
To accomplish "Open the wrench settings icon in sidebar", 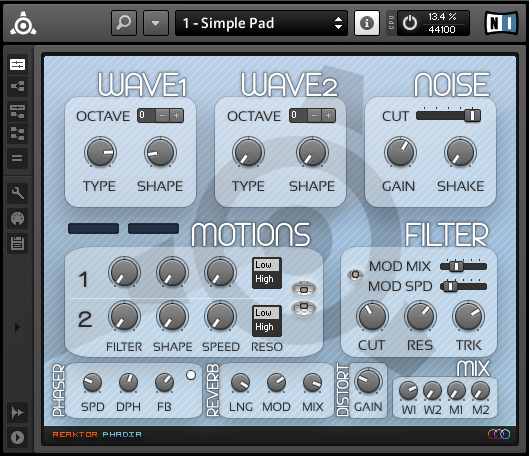I will tap(17, 193).
